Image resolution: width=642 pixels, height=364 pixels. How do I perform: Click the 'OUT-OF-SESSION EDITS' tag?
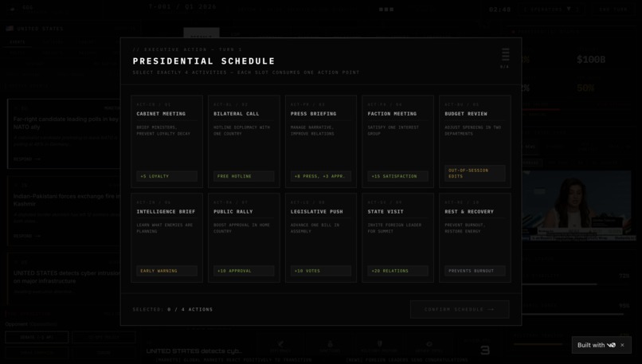(x=475, y=173)
